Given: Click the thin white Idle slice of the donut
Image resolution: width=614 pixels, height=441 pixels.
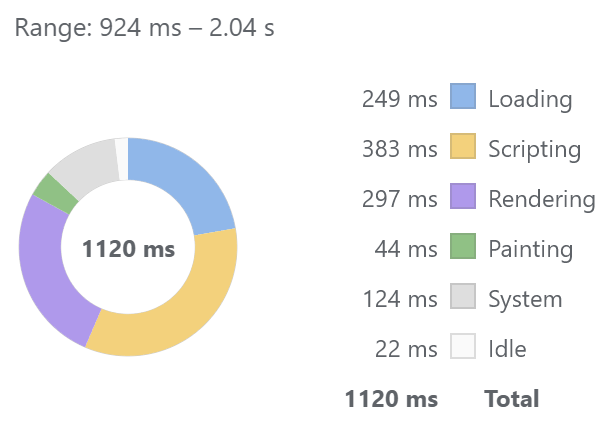Looking at the screenshot, I should (x=123, y=159).
